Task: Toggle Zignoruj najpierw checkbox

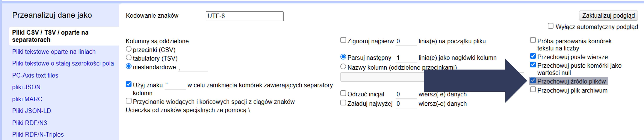Action: click(343, 40)
